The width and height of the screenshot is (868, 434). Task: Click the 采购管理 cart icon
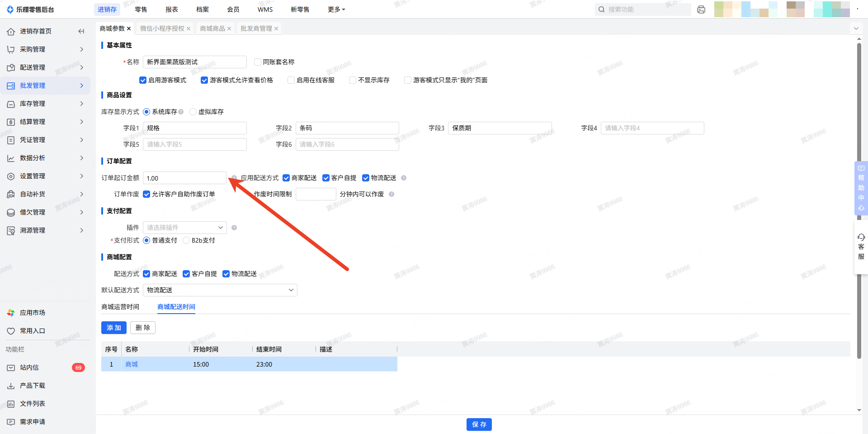click(11, 49)
